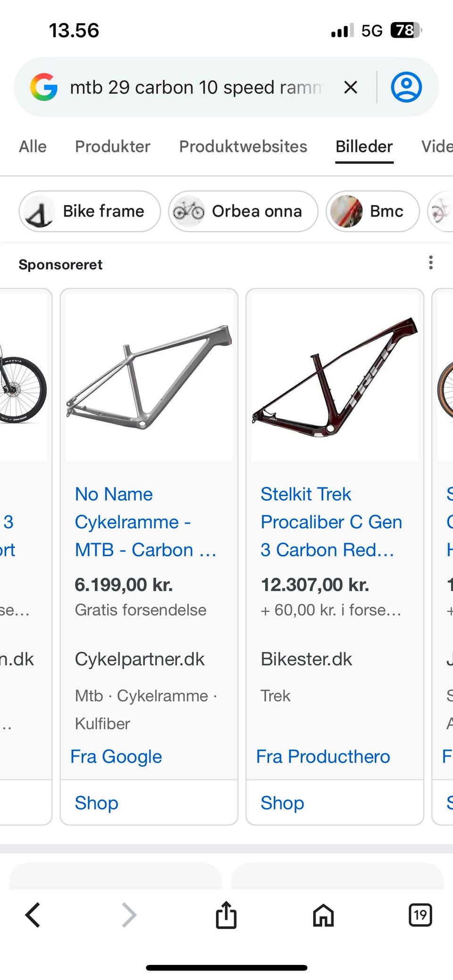Go back with the browser back arrow

click(x=33, y=915)
